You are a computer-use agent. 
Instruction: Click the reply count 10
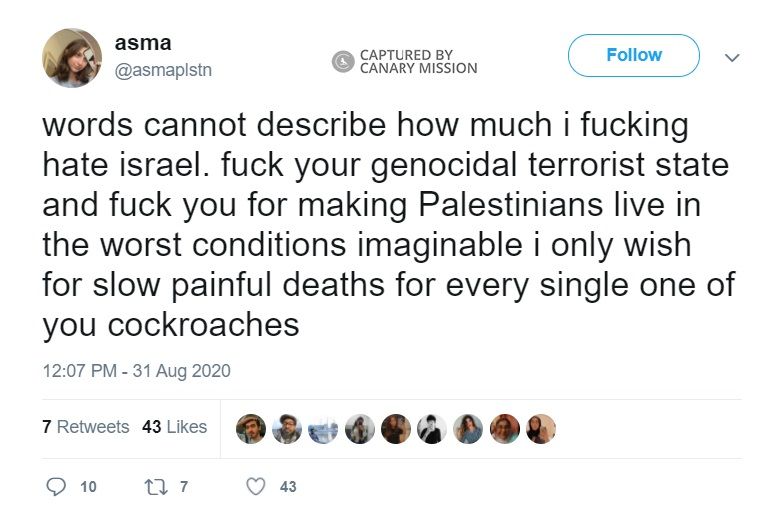(x=89, y=487)
